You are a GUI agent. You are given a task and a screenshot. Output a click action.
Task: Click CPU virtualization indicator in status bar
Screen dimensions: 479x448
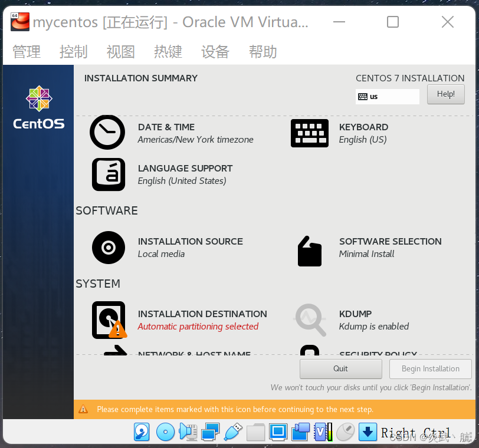(x=323, y=432)
